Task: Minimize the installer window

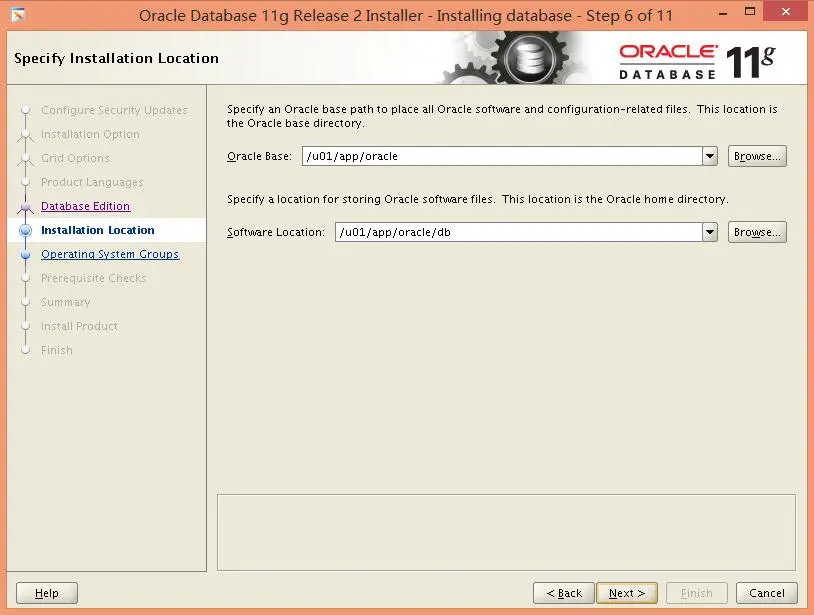Action: point(723,12)
